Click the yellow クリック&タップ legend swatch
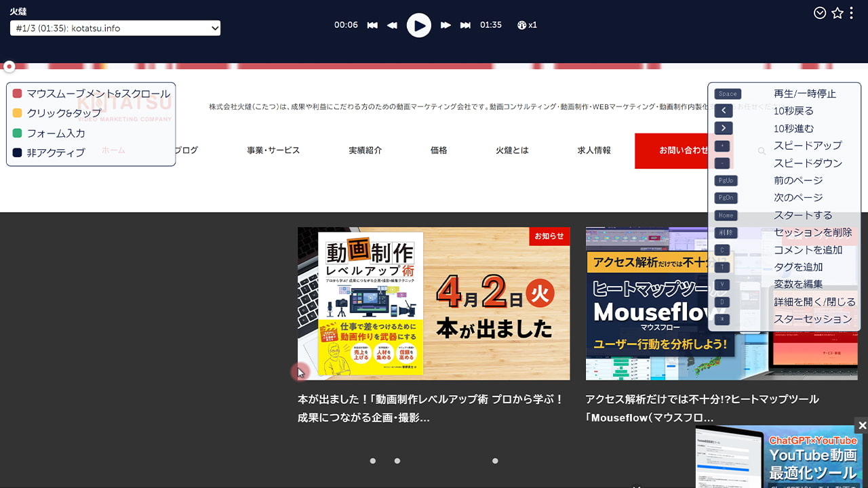The width and height of the screenshot is (868, 488). tap(18, 113)
